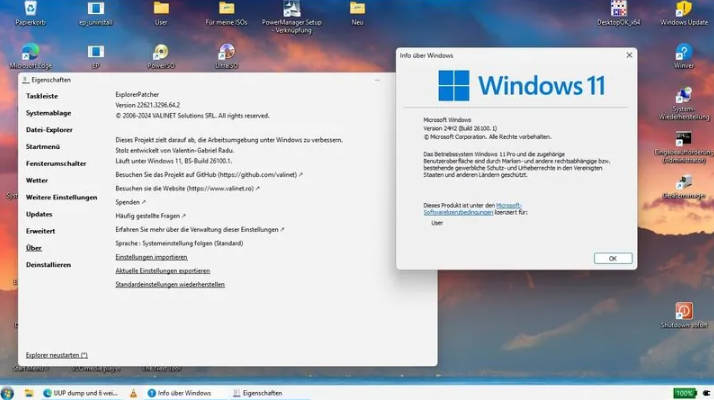This screenshot has width=714, height=400.
Task: Open Windows Update desktop shortcut
Action: [684, 13]
